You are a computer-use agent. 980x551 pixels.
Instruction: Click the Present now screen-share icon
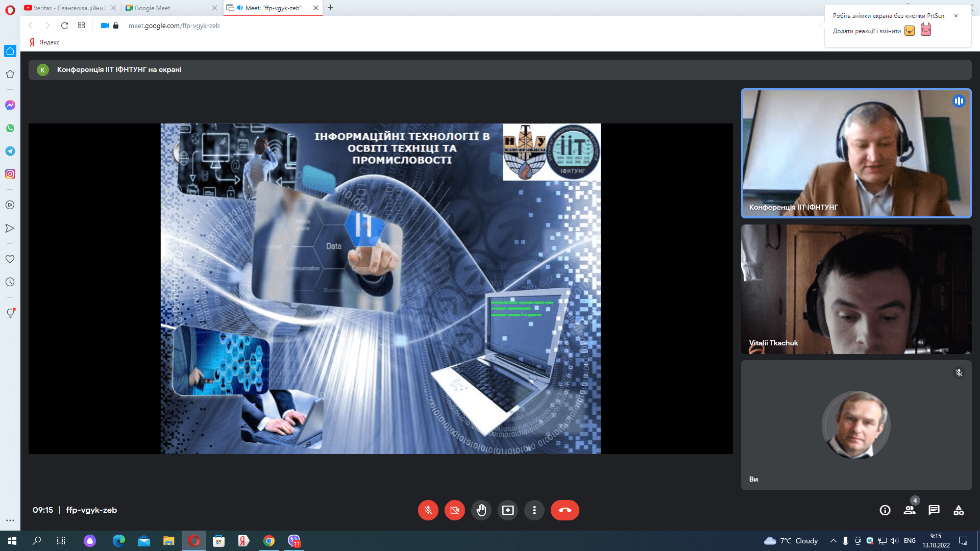coord(507,510)
